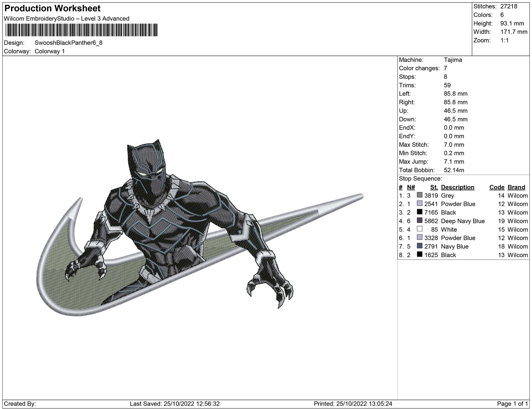Click the Grey color swatch in row 1
The image size is (532, 409).
pos(420,195)
